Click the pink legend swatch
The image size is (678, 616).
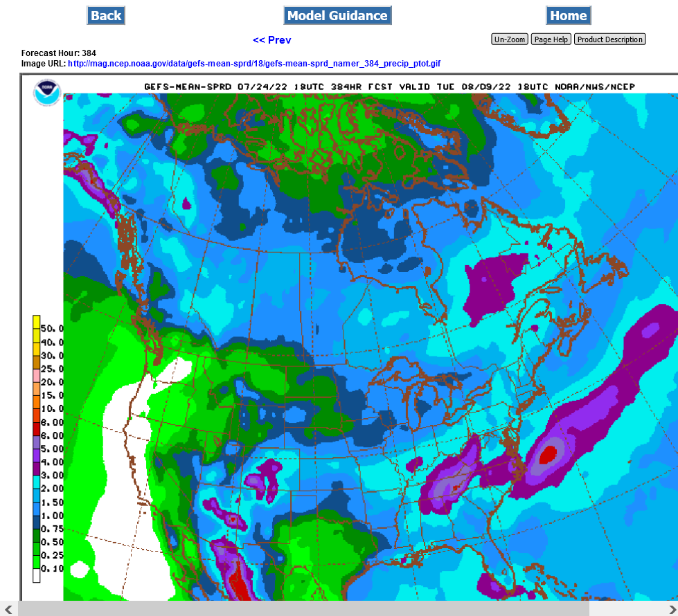click(x=37, y=376)
